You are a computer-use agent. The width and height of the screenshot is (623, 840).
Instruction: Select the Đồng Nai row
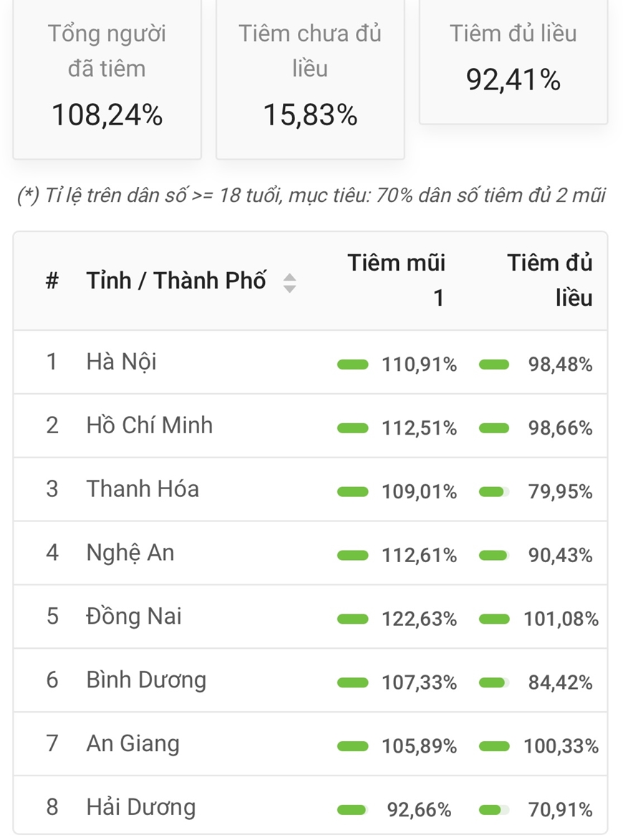(310, 617)
